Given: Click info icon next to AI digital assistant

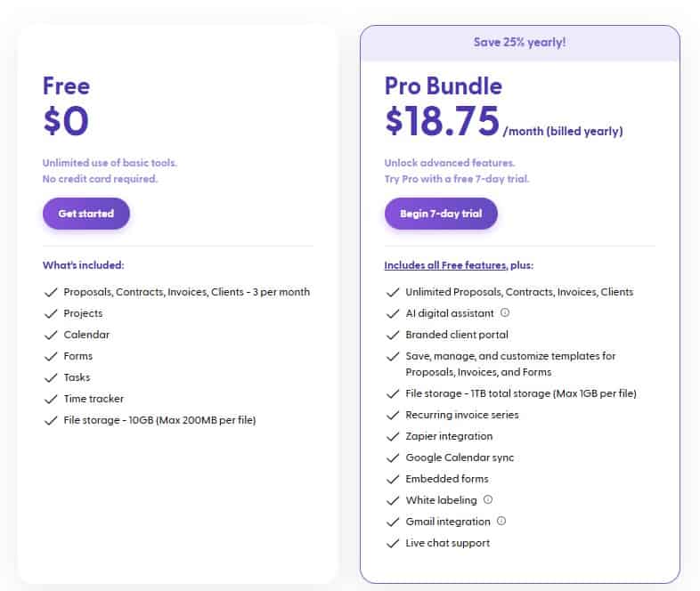Looking at the screenshot, I should 505,313.
